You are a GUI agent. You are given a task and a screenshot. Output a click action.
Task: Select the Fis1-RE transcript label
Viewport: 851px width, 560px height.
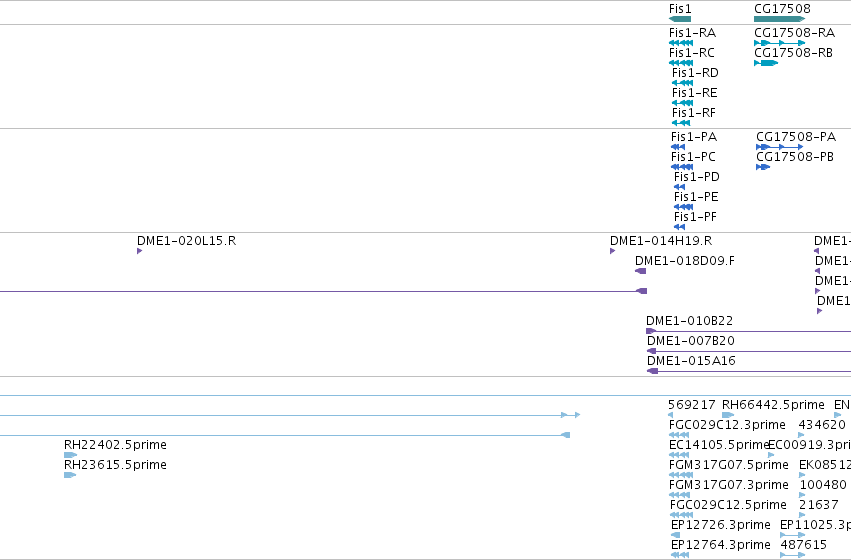pyautogui.click(x=695, y=93)
